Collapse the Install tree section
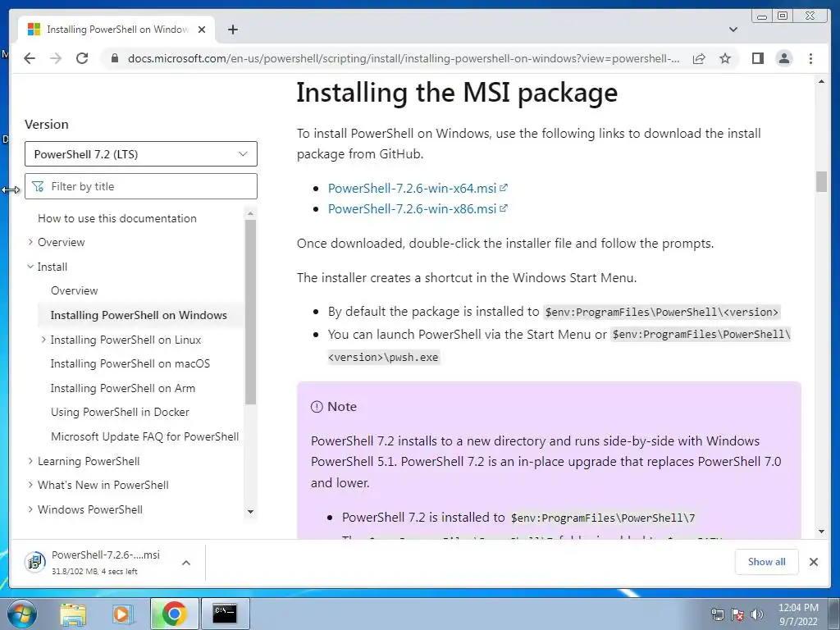 tap(30, 267)
